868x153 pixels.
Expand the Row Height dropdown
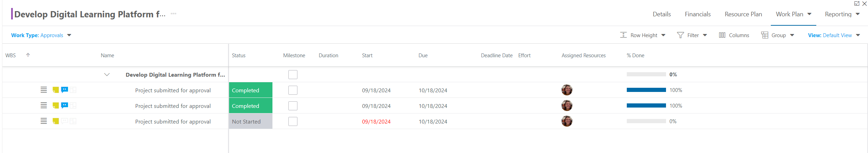pyautogui.click(x=643, y=35)
